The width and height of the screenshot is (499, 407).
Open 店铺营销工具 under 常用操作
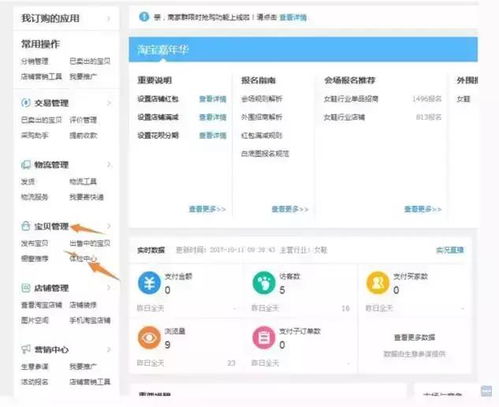pyautogui.click(x=41, y=77)
